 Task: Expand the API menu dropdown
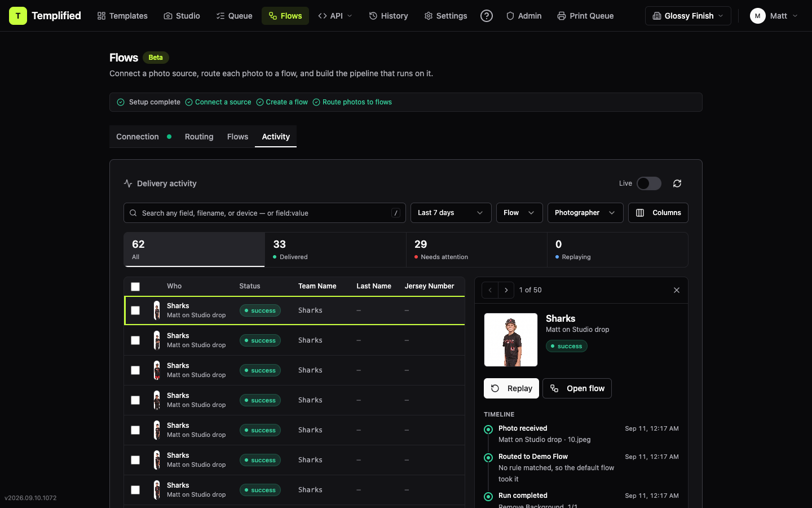(x=335, y=16)
